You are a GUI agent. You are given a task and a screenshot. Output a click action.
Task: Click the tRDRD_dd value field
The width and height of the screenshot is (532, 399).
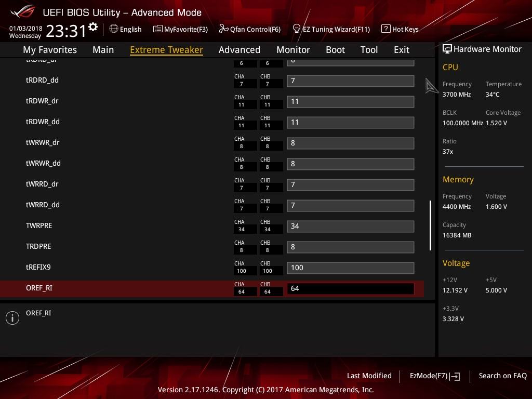[x=351, y=81]
